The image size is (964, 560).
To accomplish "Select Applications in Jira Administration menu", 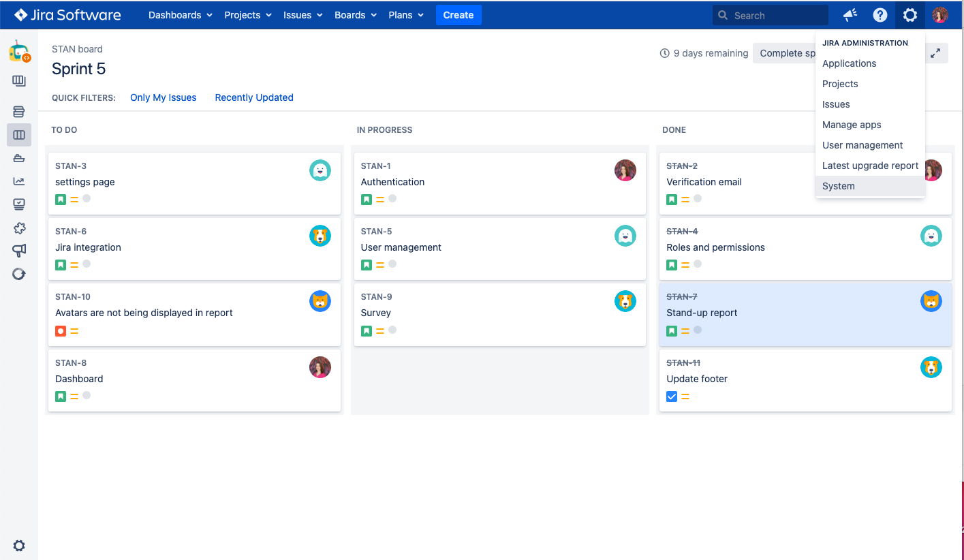I will [x=870, y=63].
